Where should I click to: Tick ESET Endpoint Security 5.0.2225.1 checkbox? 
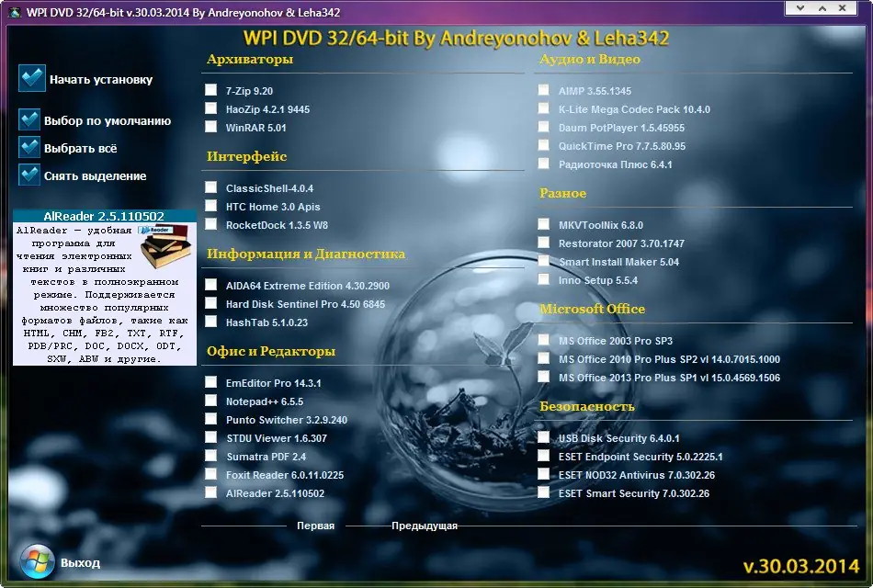(x=544, y=456)
